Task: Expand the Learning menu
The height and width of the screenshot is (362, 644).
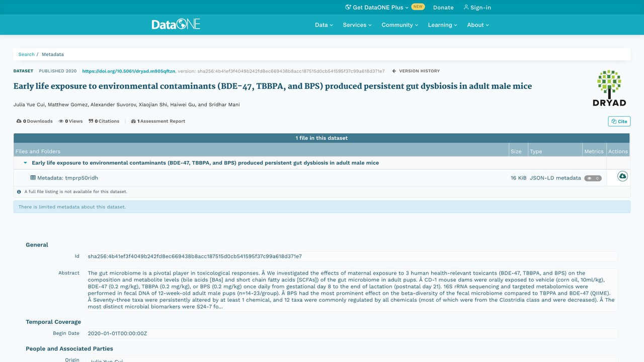Action: click(443, 25)
